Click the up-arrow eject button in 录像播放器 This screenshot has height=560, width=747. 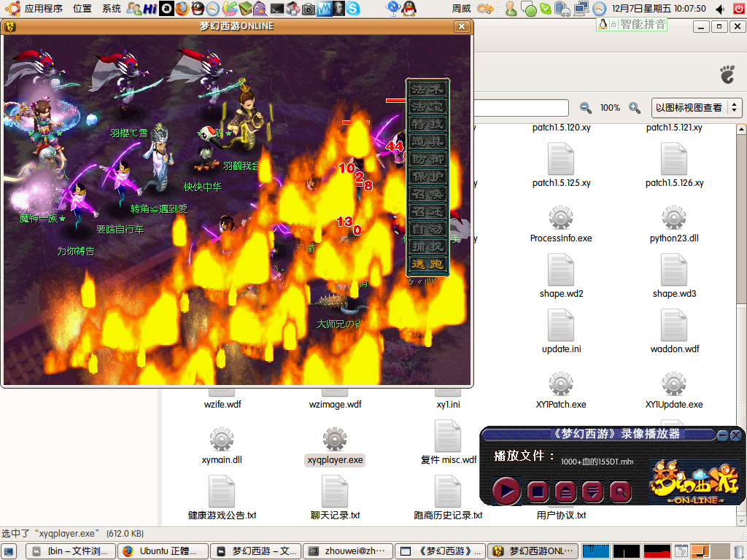pos(565,491)
